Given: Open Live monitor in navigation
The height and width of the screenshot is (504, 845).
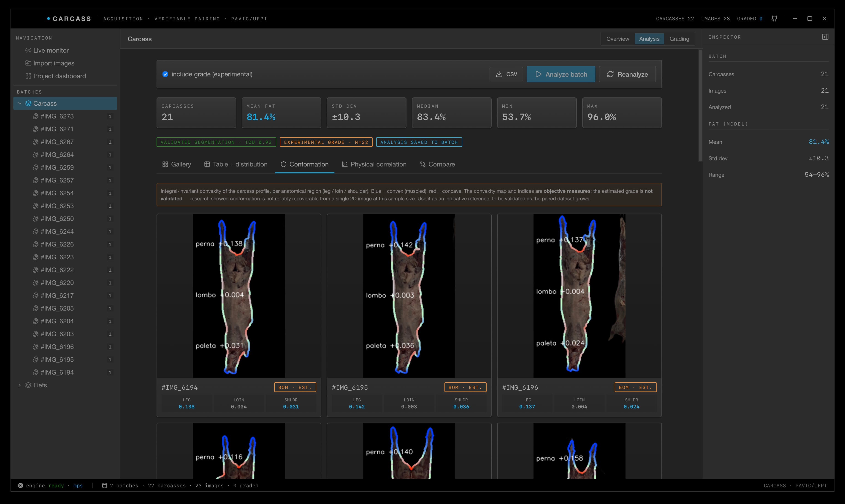Looking at the screenshot, I should tap(65, 50).
